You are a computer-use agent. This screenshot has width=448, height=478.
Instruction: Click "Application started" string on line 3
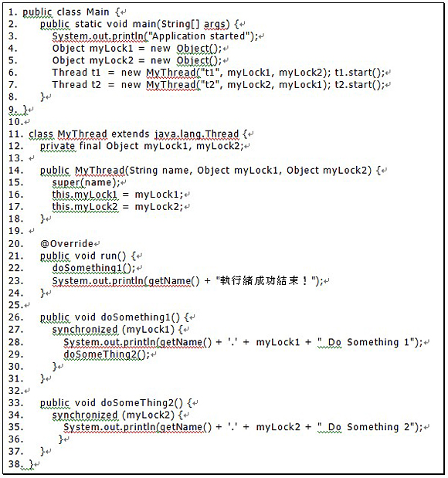(199, 36)
